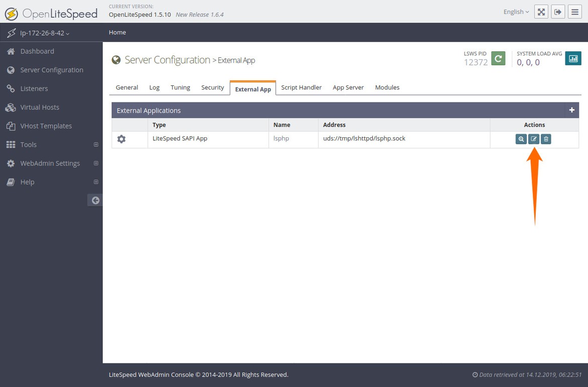Image resolution: width=588 pixels, height=387 pixels.
Task: Click the Address column header
Action: (x=334, y=125)
